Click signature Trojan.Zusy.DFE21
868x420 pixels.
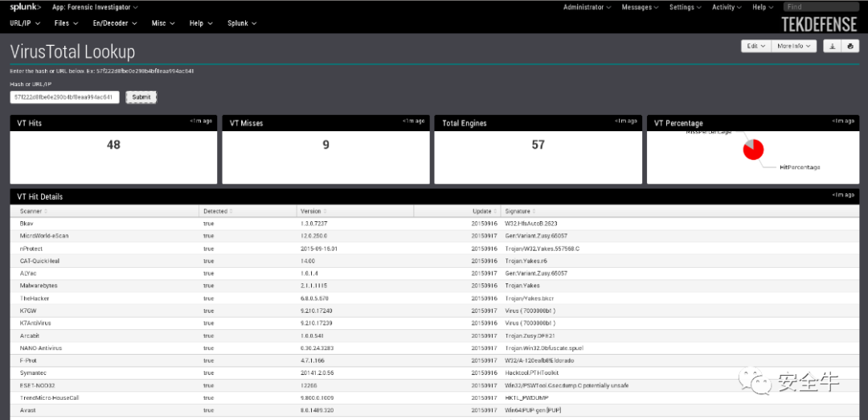(x=531, y=336)
